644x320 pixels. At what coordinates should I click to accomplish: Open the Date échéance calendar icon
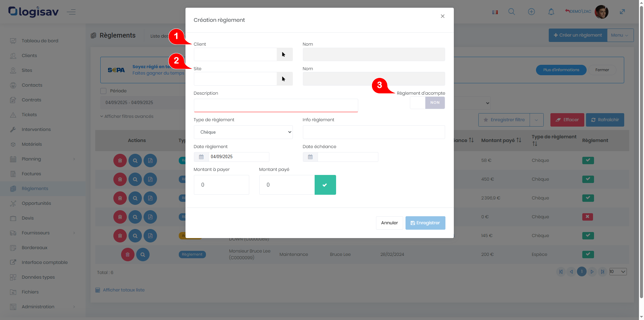click(310, 157)
